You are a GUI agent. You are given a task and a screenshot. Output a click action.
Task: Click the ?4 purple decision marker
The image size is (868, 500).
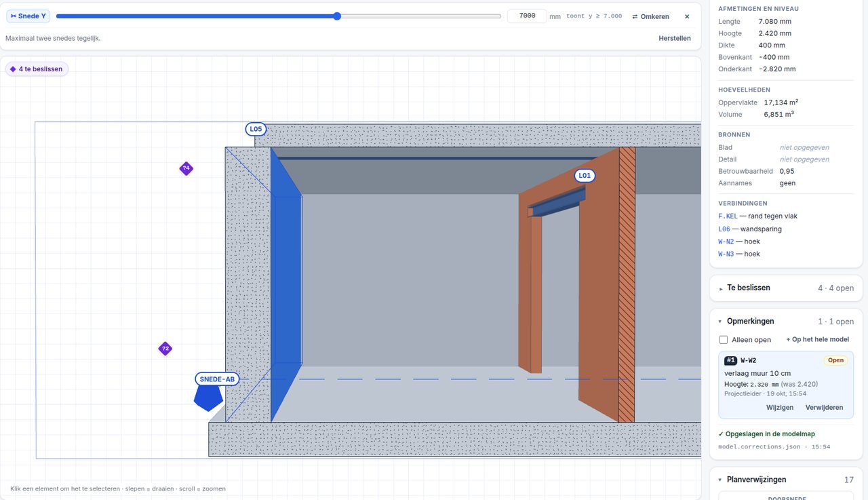[186, 169]
